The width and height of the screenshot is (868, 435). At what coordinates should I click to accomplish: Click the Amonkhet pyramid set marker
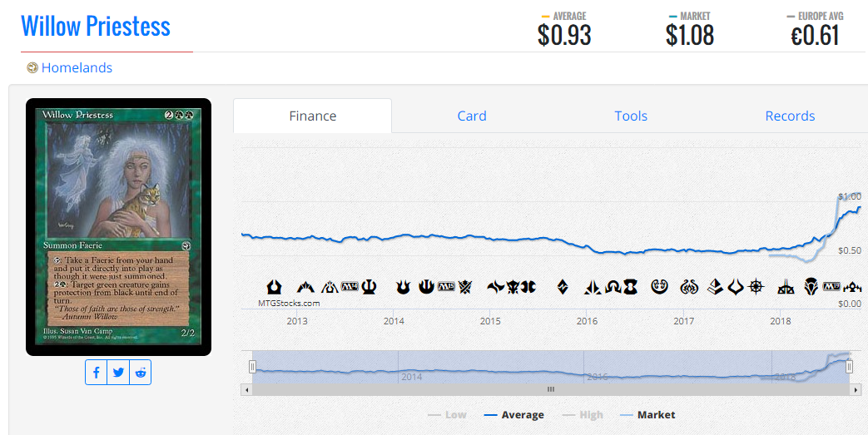click(715, 287)
